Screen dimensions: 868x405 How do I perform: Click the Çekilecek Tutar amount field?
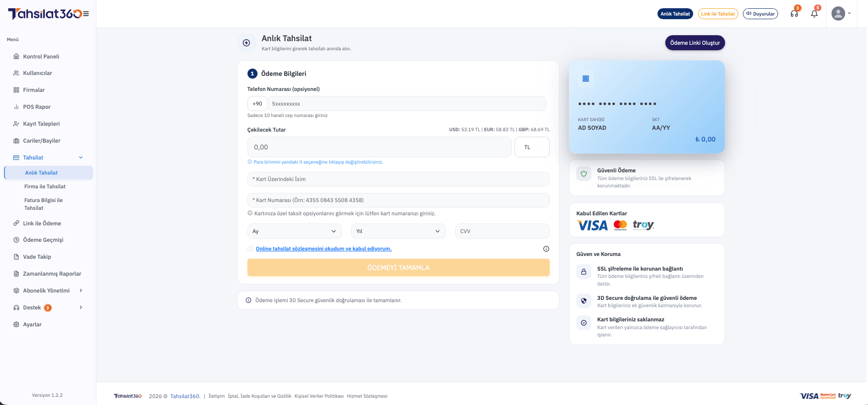point(379,147)
